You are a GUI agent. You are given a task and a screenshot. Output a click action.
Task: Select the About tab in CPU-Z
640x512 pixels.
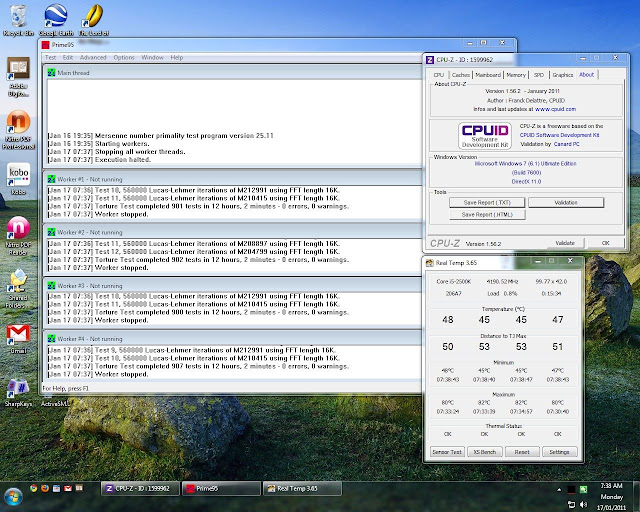(587, 75)
